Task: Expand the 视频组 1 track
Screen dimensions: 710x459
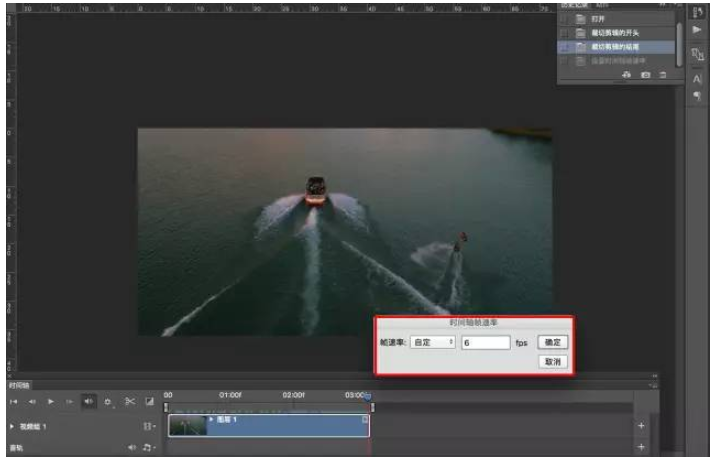Action: point(12,426)
